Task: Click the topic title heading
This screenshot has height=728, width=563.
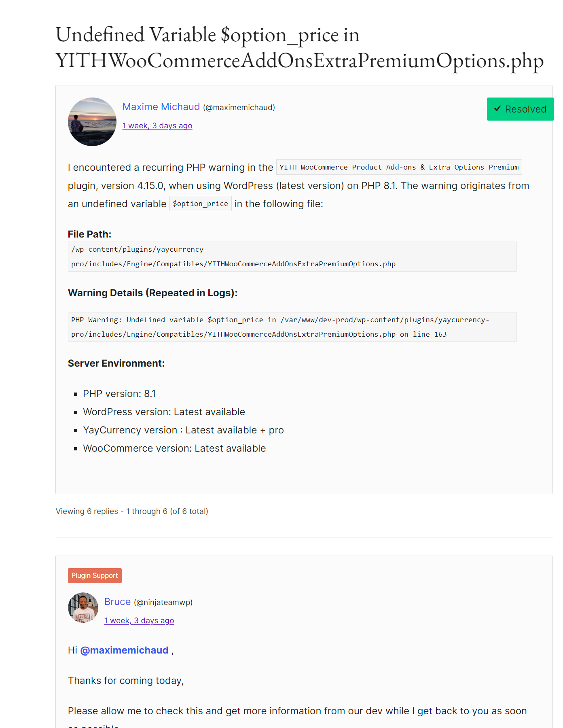Action: [x=299, y=47]
